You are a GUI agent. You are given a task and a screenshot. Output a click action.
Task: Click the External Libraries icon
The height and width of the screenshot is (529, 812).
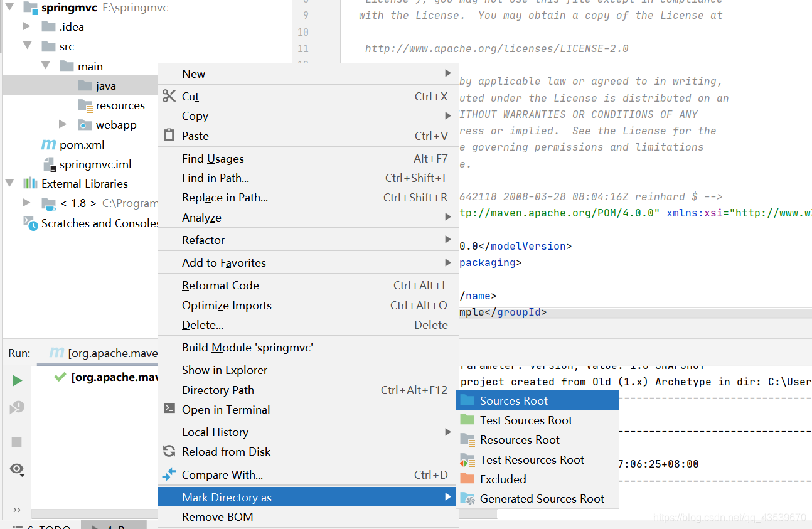(x=30, y=183)
